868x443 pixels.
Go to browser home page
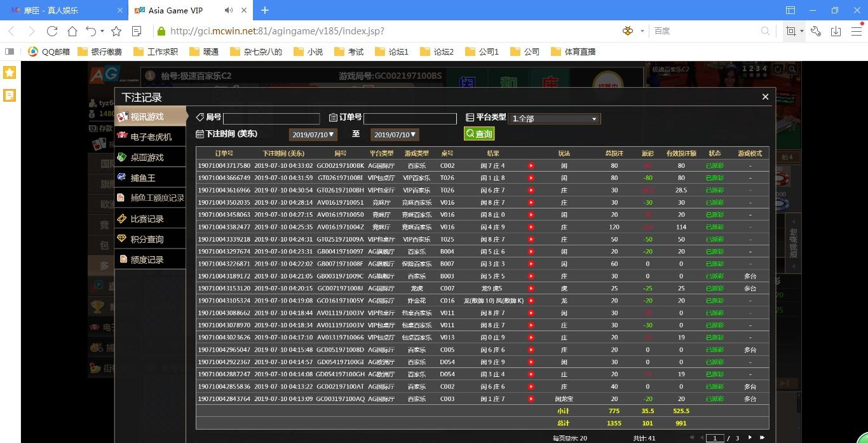[72, 31]
